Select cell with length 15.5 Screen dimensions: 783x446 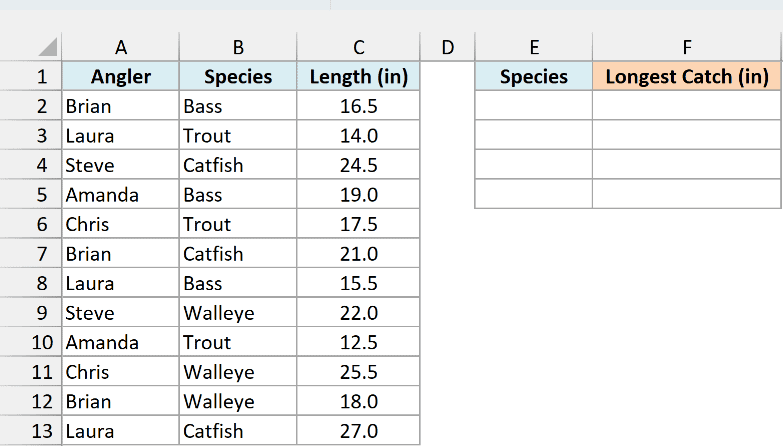(359, 283)
